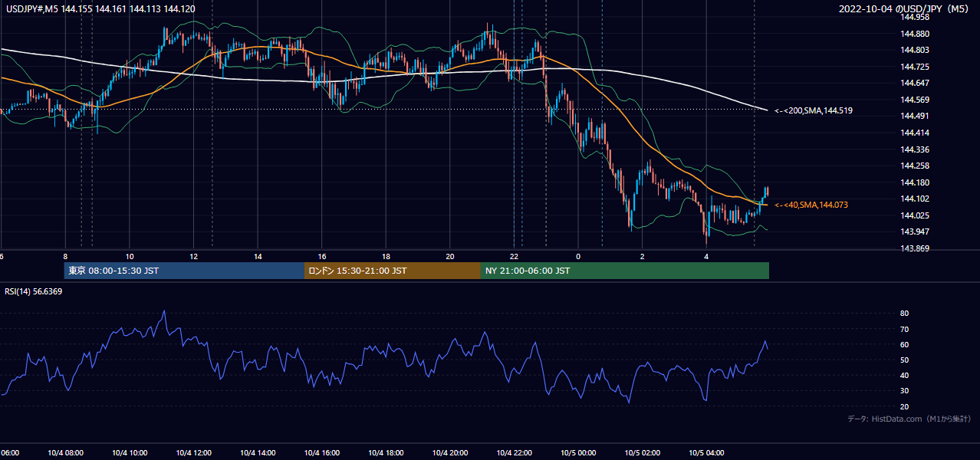This screenshot has height=460, width=980.
Task: Click price level 144.491 on the axis
Action: tap(915, 117)
